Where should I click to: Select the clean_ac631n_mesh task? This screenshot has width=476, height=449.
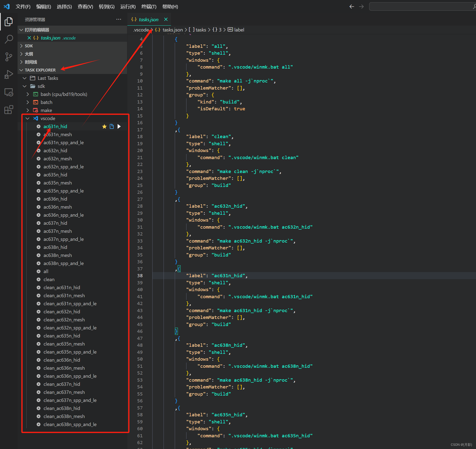click(64, 296)
